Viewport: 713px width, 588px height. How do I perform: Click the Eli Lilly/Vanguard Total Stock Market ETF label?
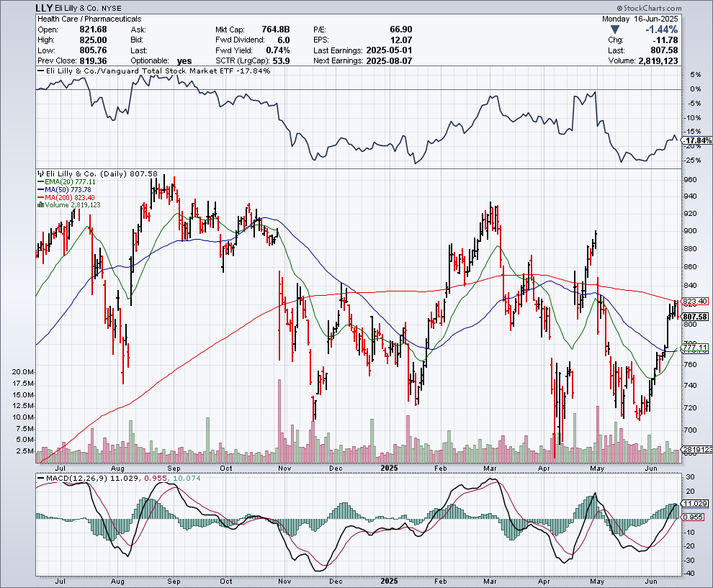coord(158,71)
